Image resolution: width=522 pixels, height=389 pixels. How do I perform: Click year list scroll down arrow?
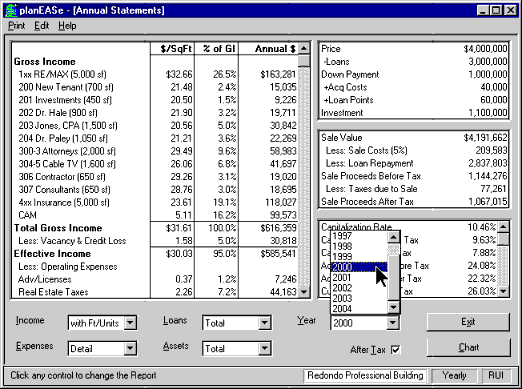tap(393, 307)
